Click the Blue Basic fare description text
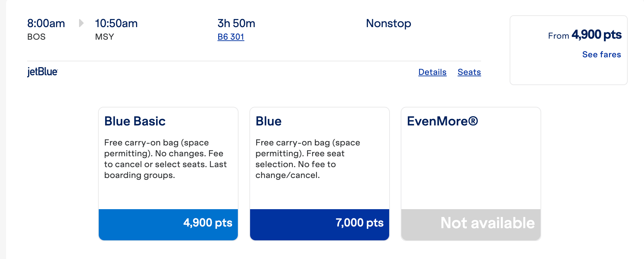Image resolution: width=644 pixels, height=259 pixels. coord(165,159)
